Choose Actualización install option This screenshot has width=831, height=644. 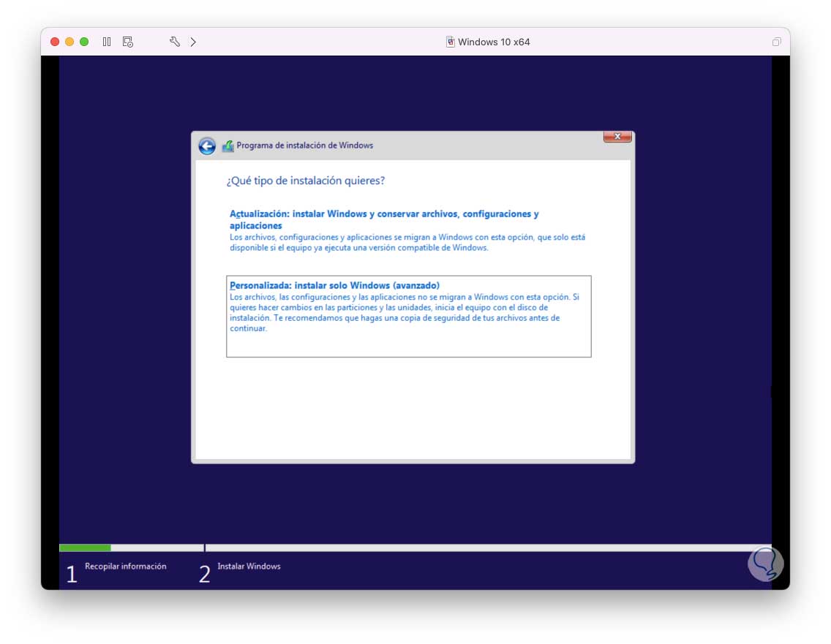[x=407, y=230]
